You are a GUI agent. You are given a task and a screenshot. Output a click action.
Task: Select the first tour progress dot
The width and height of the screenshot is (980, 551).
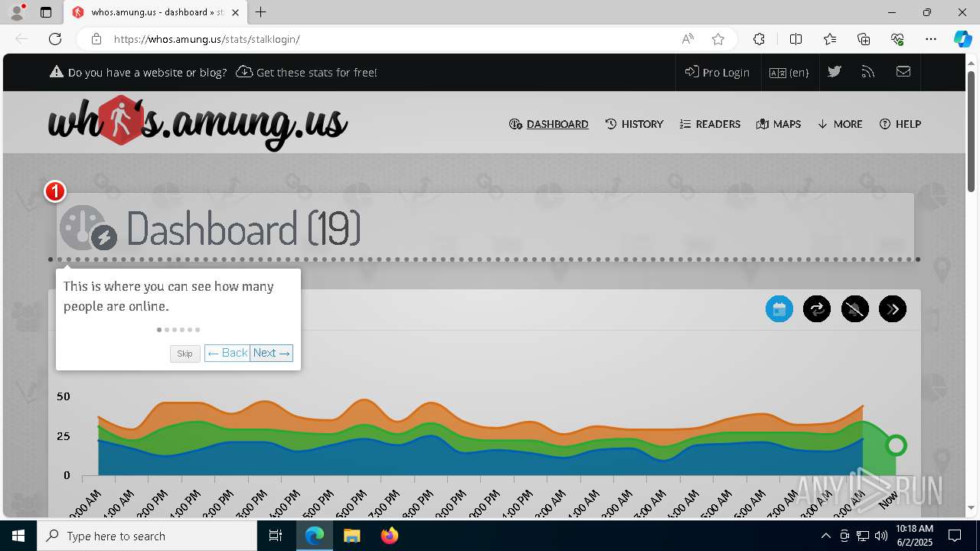[x=159, y=330]
